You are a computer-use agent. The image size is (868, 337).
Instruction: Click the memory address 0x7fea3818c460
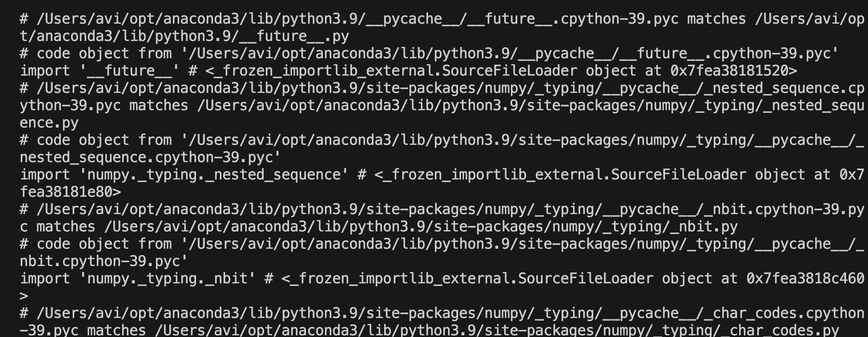tap(805, 279)
